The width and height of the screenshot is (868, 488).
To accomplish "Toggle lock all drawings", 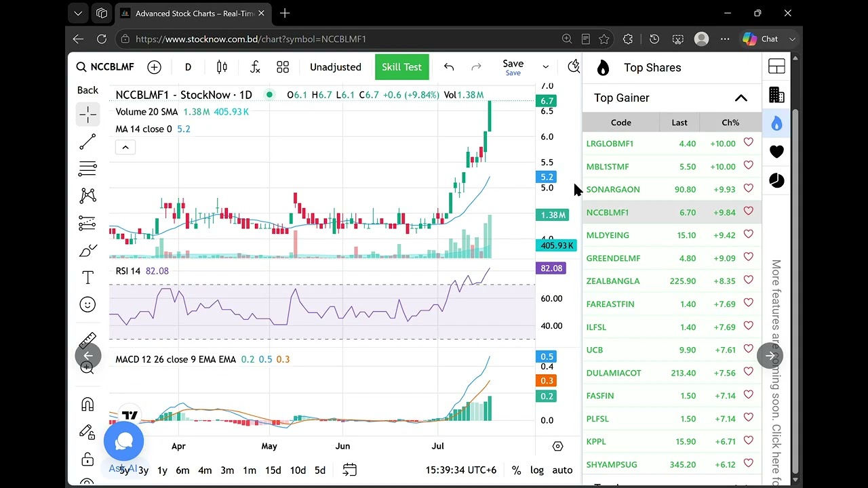I will (x=87, y=459).
